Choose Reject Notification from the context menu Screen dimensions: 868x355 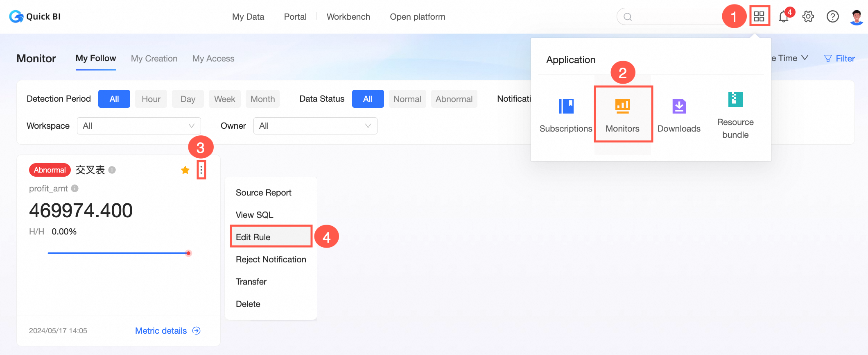pos(271,259)
